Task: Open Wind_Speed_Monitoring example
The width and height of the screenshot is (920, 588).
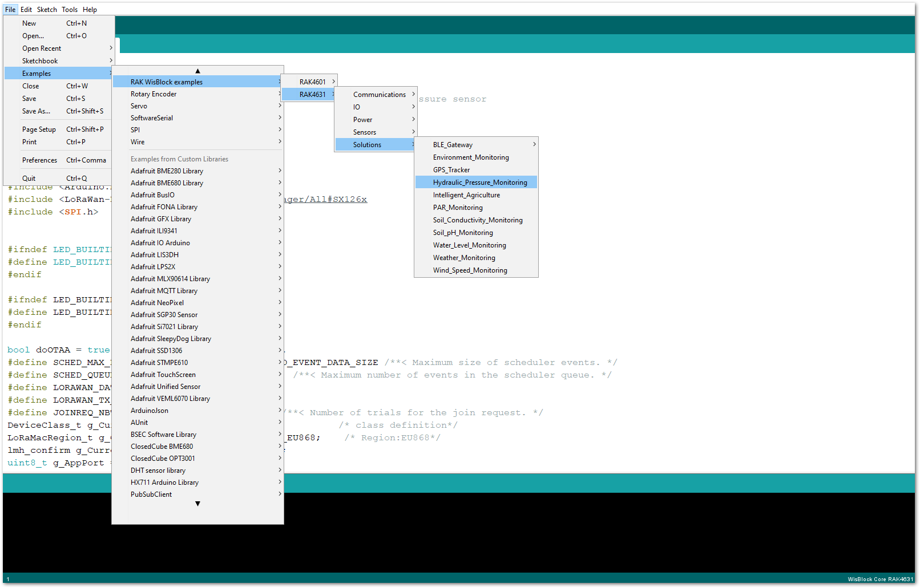Action: (x=477, y=270)
